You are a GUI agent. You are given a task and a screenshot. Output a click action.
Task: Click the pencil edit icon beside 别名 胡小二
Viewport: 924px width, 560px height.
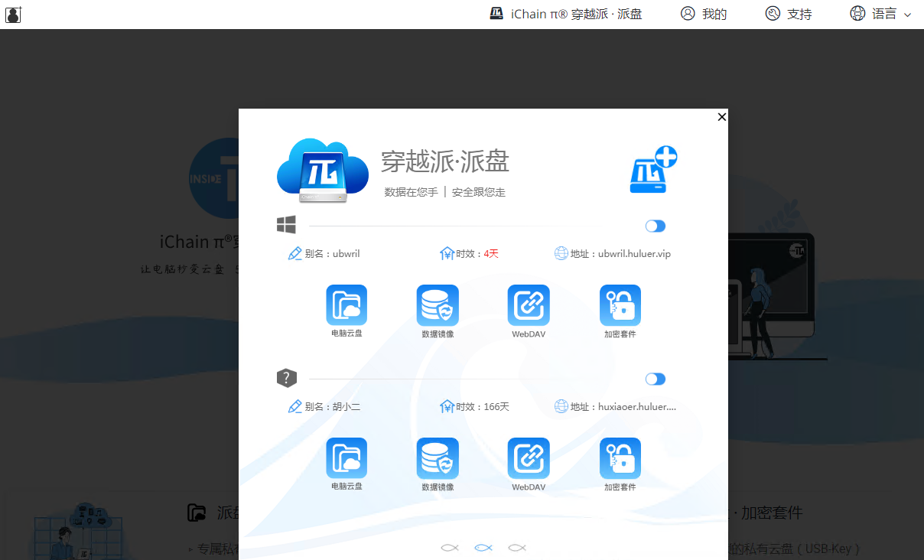[294, 406]
